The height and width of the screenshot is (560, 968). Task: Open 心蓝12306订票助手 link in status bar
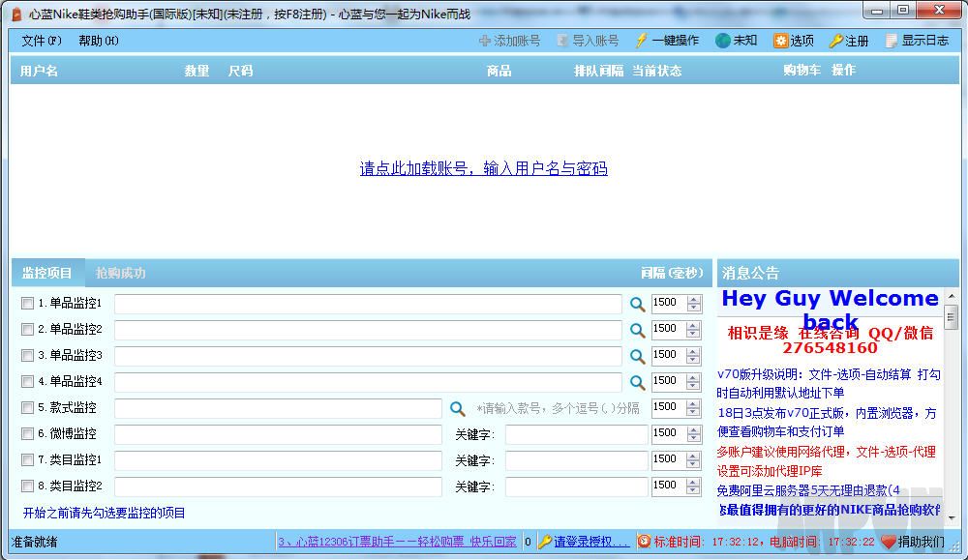[397, 542]
